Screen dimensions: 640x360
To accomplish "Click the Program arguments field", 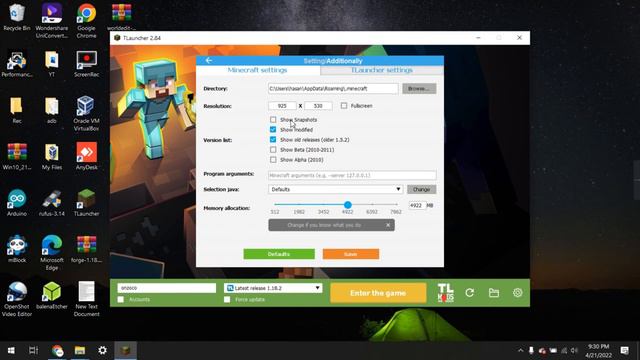I will point(352,175).
